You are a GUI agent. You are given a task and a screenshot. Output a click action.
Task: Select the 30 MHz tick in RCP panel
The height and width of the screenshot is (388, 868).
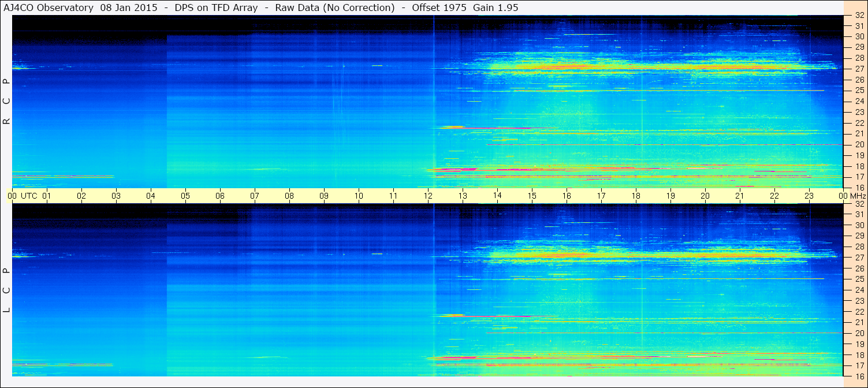[859, 36]
